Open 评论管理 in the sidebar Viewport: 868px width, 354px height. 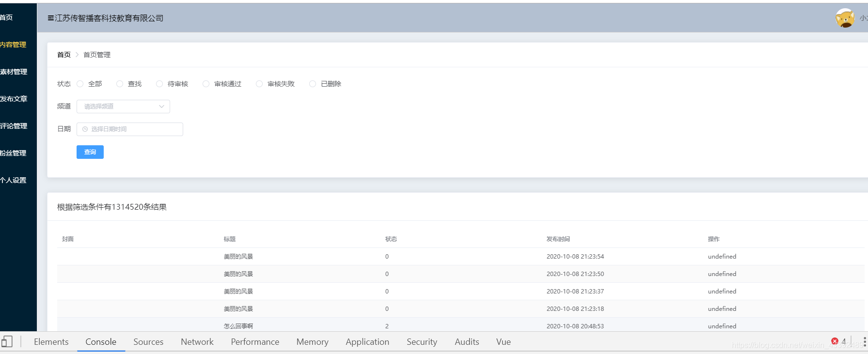tap(14, 126)
